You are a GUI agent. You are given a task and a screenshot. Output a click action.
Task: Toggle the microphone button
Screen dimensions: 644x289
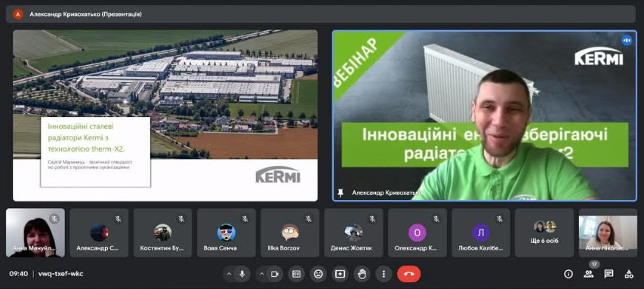click(x=242, y=274)
